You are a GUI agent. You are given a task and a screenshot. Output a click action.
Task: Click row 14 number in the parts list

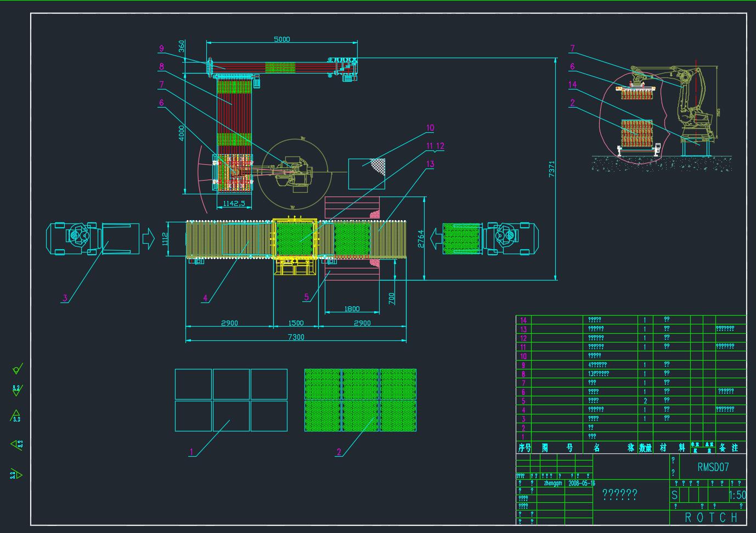523,320
